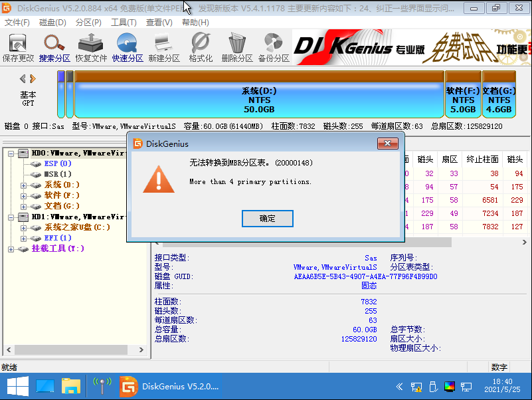The image size is (532, 400).
Task: Select 文档(G:) 4.6GB partition bar
Action: [x=499, y=94]
